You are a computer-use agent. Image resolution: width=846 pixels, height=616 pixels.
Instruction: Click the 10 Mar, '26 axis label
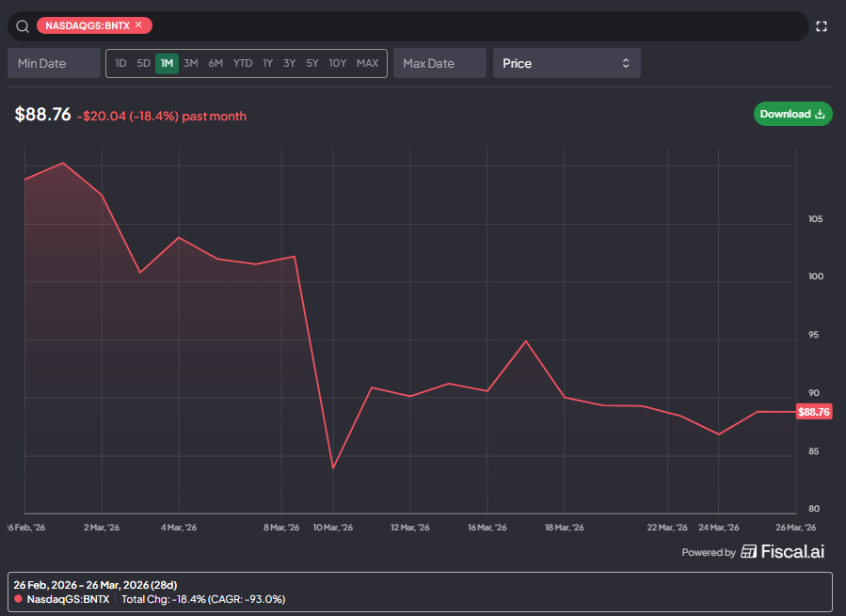coord(333,527)
